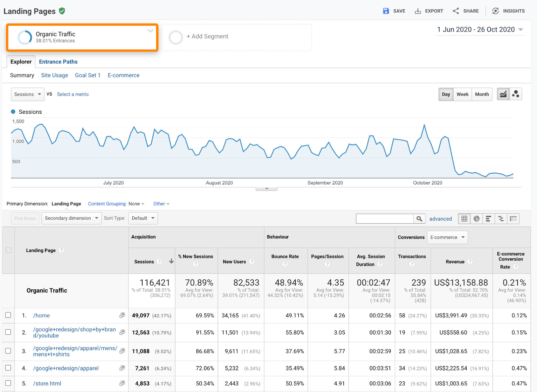537x392 pixels.
Task: Switch to the Entrance Paths tab
Action: click(x=58, y=61)
